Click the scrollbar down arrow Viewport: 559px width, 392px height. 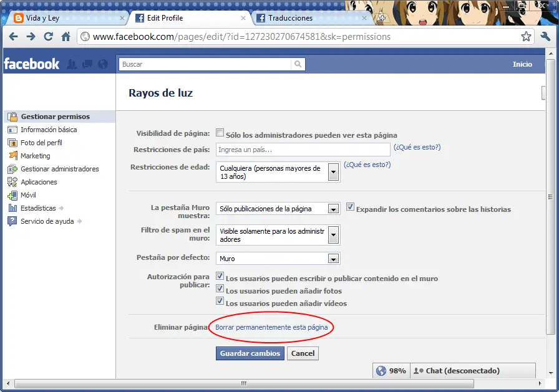pos(551,373)
